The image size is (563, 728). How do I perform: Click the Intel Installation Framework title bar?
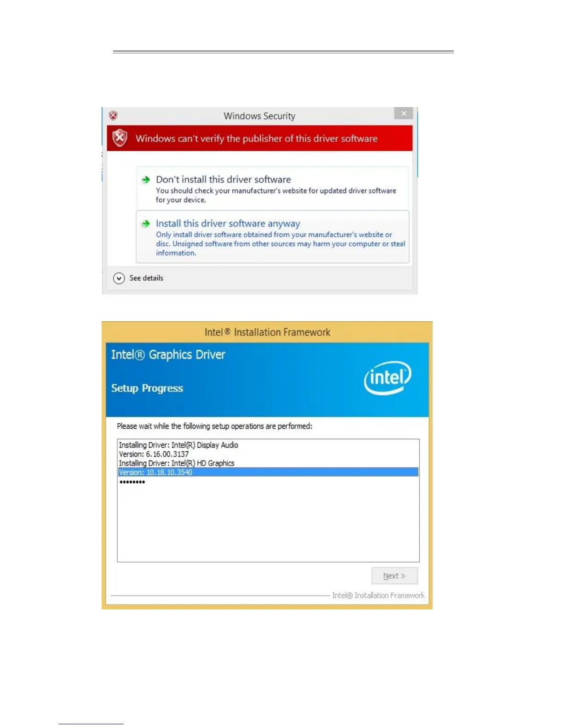pyautogui.click(x=267, y=332)
